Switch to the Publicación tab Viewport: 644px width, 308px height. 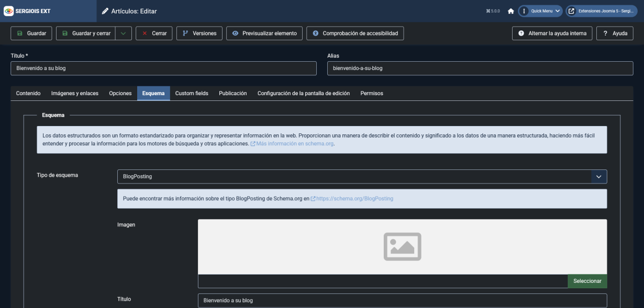coord(232,93)
